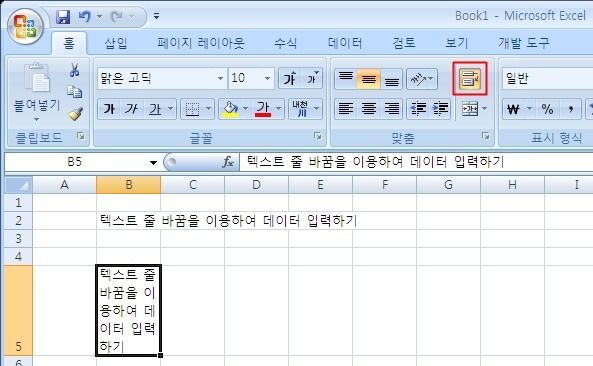This screenshot has width=593, height=366.
Task: Open the font name box 맑은 고딕
Action: (x=162, y=78)
